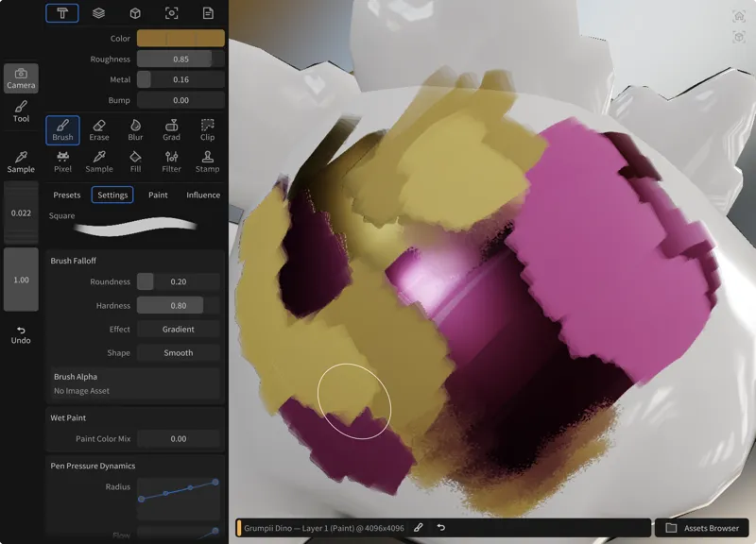Viewport: 756px width, 544px height.
Task: Activate the Sample eyedropper in left sidebar
Action: click(x=21, y=161)
